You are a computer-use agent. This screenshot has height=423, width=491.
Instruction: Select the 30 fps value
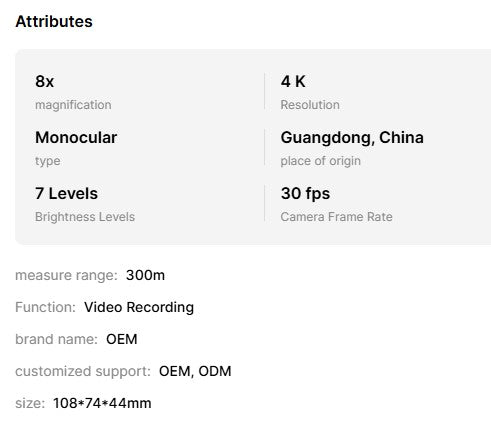pyautogui.click(x=305, y=194)
